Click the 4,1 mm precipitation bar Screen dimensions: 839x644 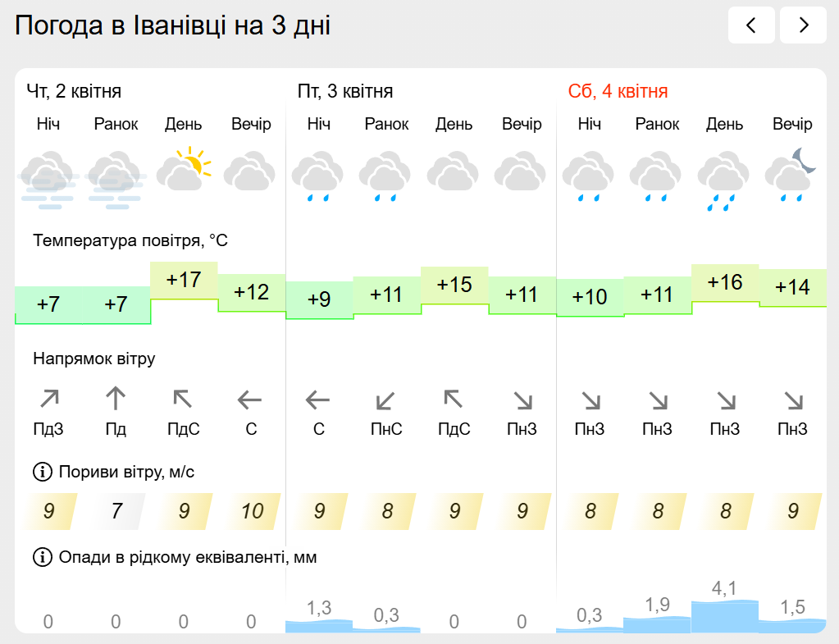[724, 615]
